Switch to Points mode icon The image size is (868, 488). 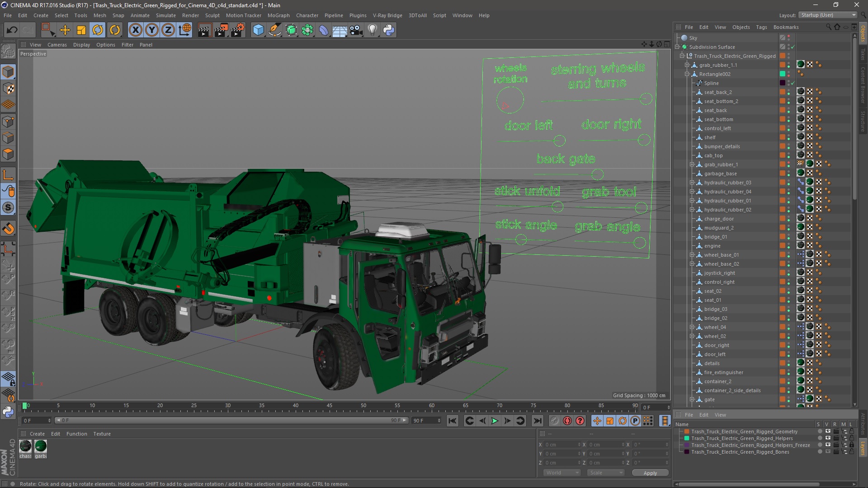click(x=8, y=122)
